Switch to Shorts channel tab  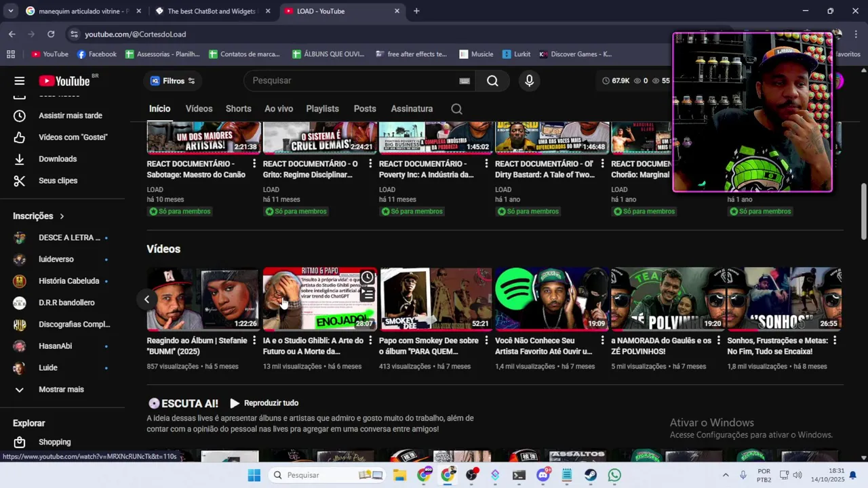[x=238, y=108]
